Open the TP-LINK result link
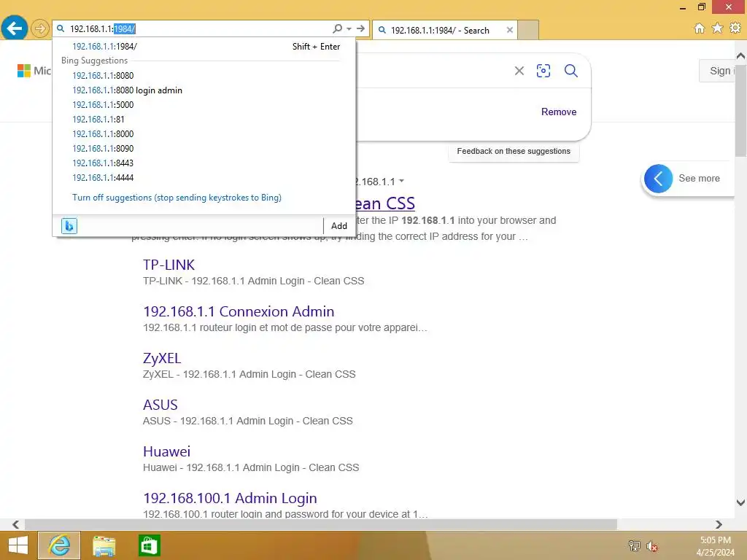The height and width of the screenshot is (560, 747). [x=169, y=264]
